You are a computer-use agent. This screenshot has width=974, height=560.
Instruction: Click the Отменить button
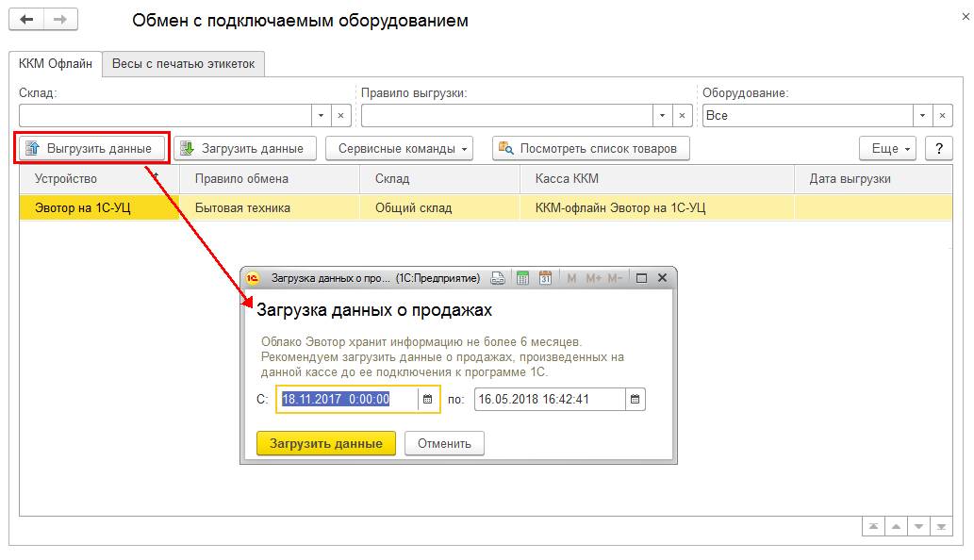(x=444, y=443)
